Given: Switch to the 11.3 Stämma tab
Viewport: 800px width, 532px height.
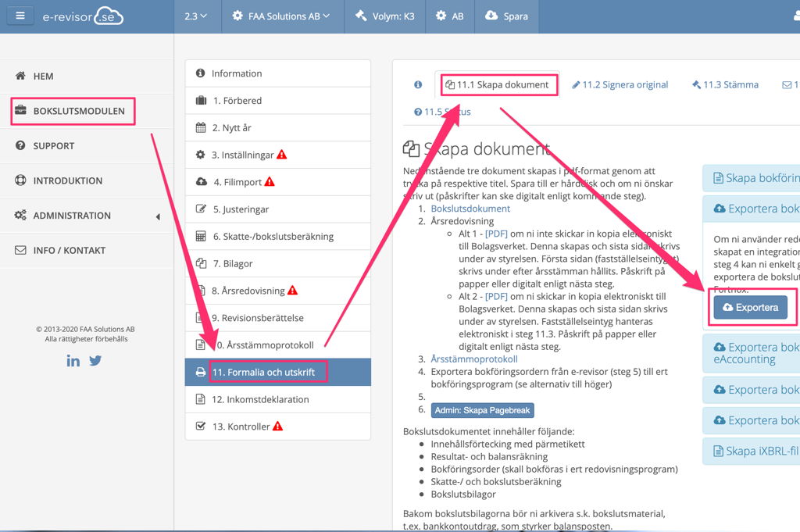Looking at the screenshot, I should (724, 84).
